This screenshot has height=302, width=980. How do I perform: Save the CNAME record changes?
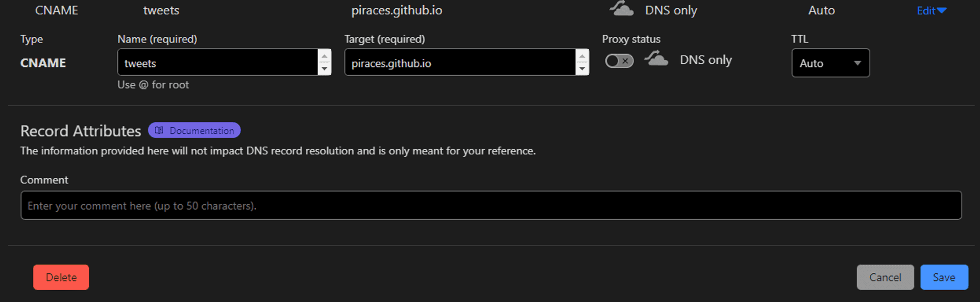coord(944,277)
